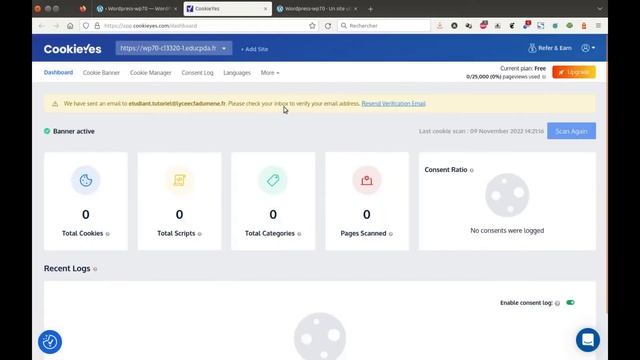Click the shield tracking protection icon
This screenshot has width=640, height=360.
86,26
